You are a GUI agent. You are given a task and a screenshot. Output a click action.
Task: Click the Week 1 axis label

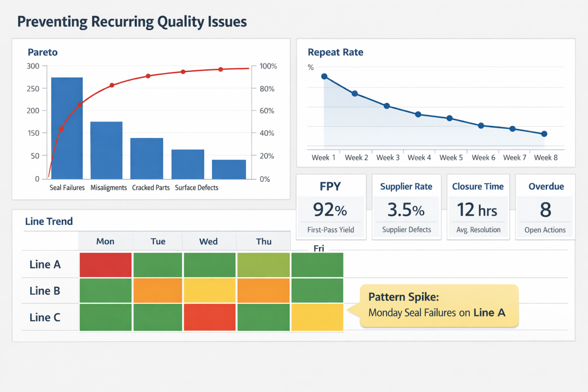tap(323, 157)
